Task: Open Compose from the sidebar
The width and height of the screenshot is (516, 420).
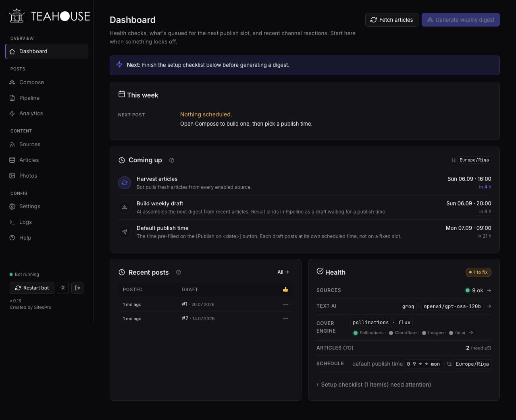Action: click(x=46, y=82)
